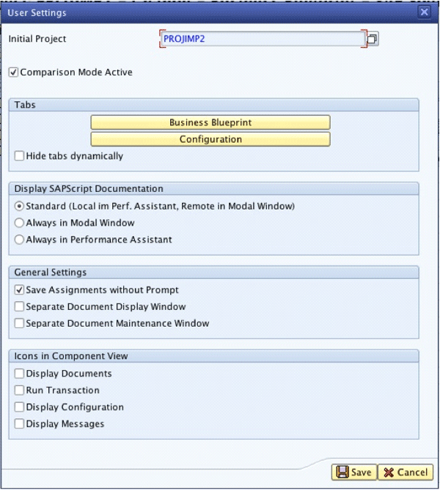The height and width of the screenshot is (504, 440).
Task: Uncheck Save Assignments without Prompt
Action: click(20, 290)
